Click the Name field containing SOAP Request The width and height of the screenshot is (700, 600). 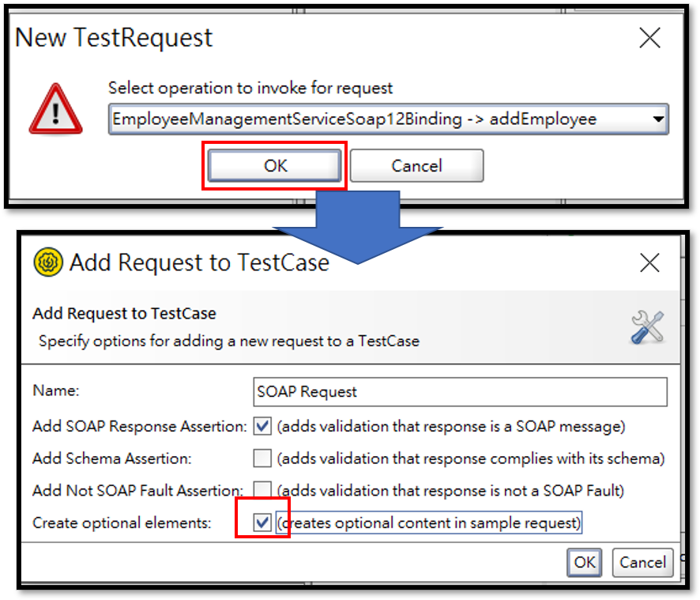pos(460,391)
